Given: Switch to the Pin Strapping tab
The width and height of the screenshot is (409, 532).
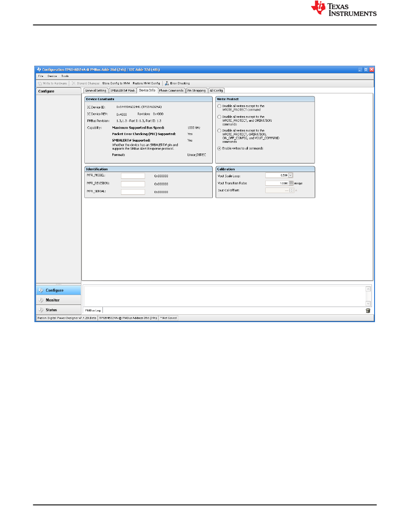Looking at the screenshot, I should click(196, 91).
